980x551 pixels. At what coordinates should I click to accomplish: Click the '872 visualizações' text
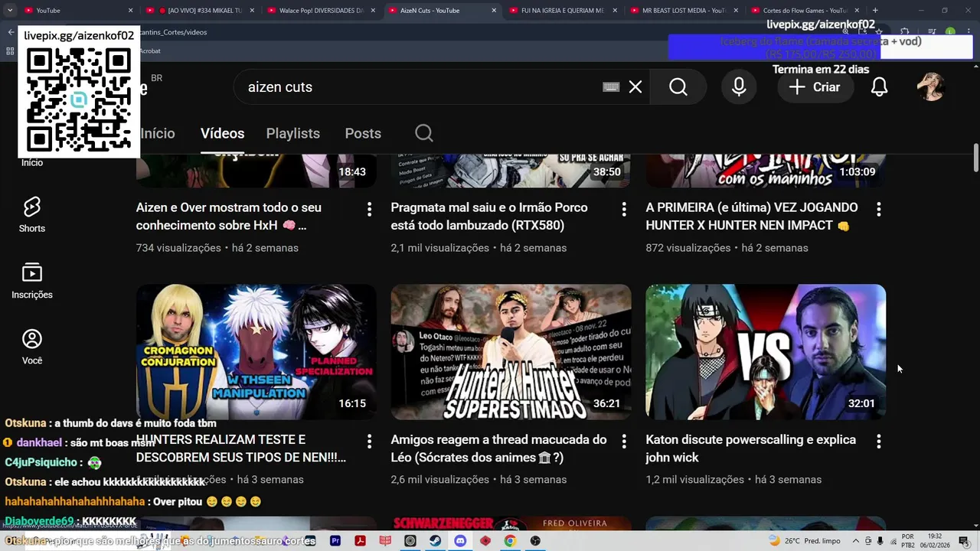coord(688,248)
